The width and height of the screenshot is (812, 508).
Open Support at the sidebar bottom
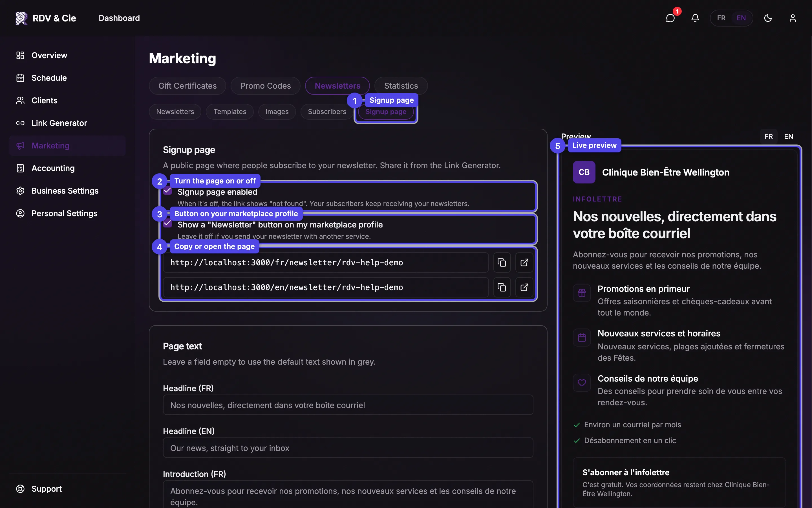pyautogui.click(x=67, y=489)
